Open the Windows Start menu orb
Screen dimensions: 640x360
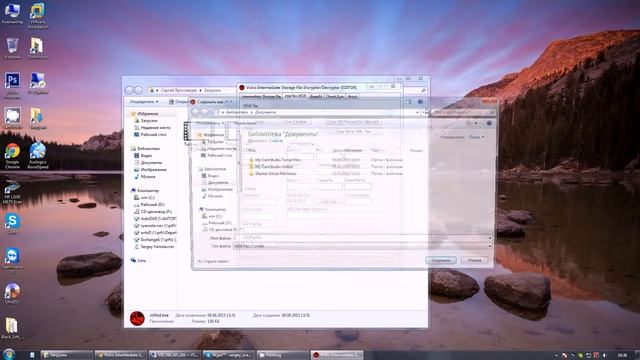[x=9, y=354]
